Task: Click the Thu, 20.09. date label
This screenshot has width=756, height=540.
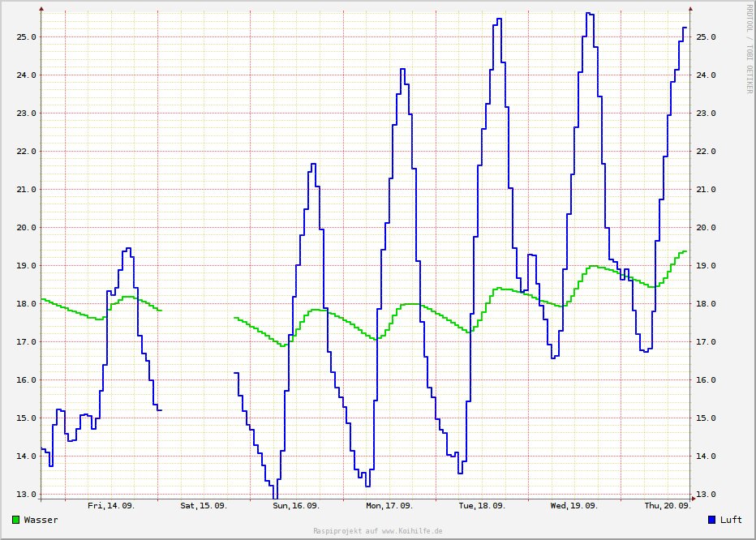Action: (667, 506)
